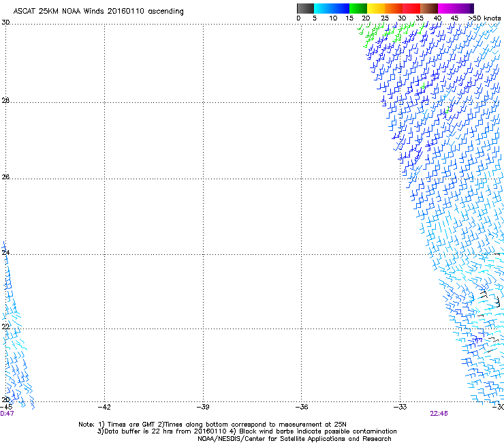Click the '>50 knots' legend label

click(484, 18)
